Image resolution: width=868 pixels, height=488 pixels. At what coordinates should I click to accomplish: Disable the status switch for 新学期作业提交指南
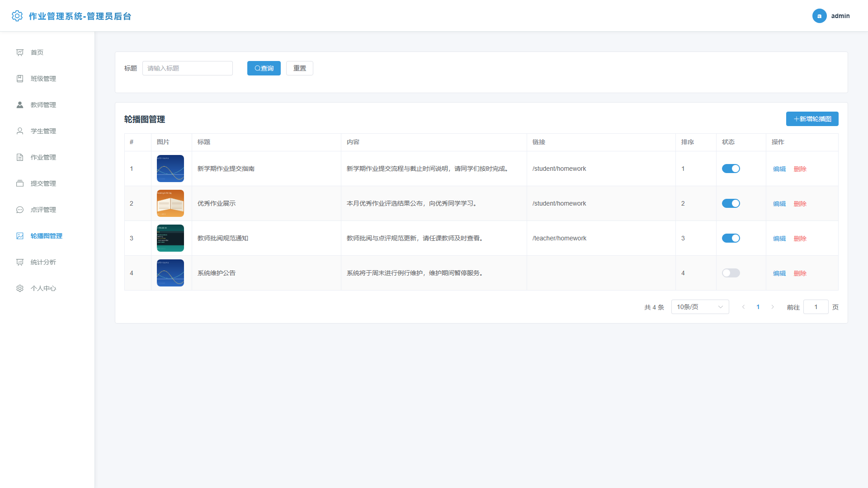pyautogui.click(x=731, y=169)
